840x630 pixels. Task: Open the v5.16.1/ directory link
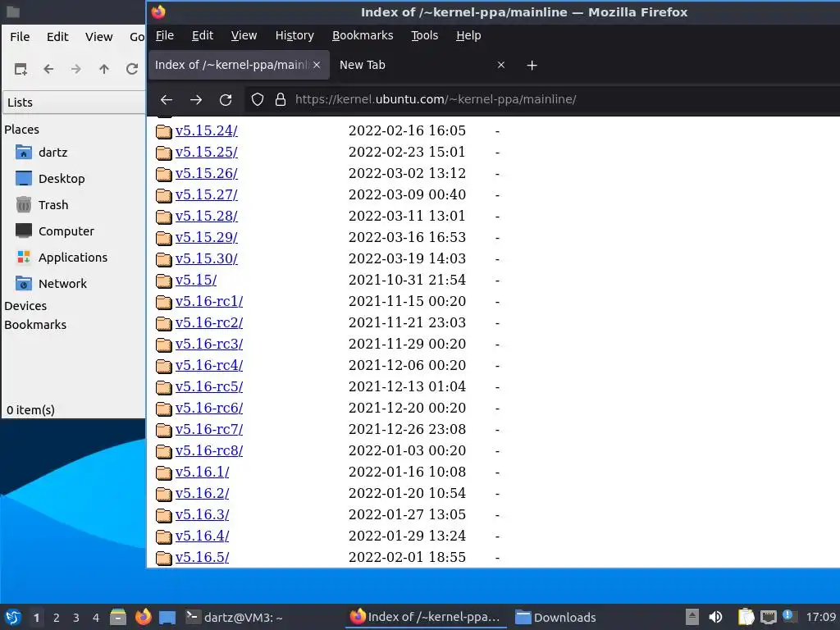202,472
